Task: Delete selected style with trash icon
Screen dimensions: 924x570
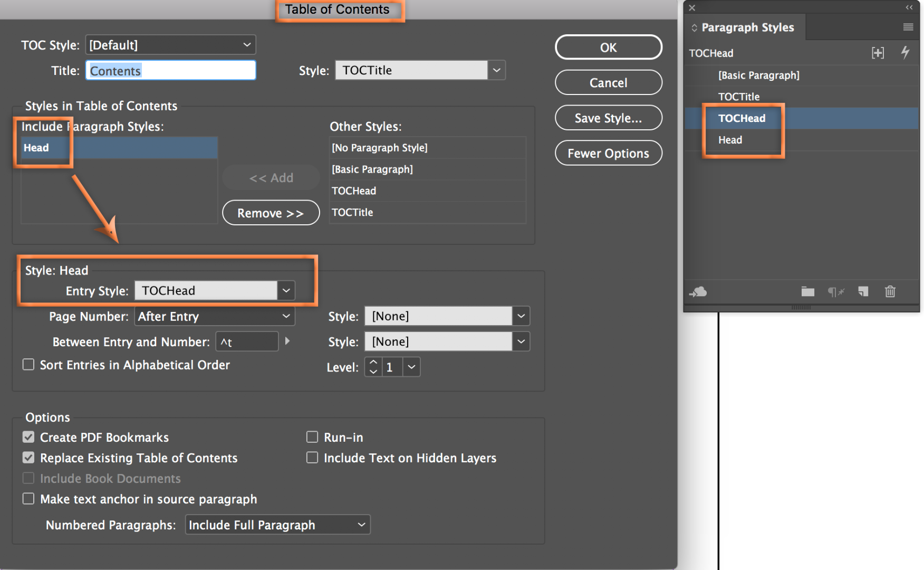Action: [x=890, y=291]
